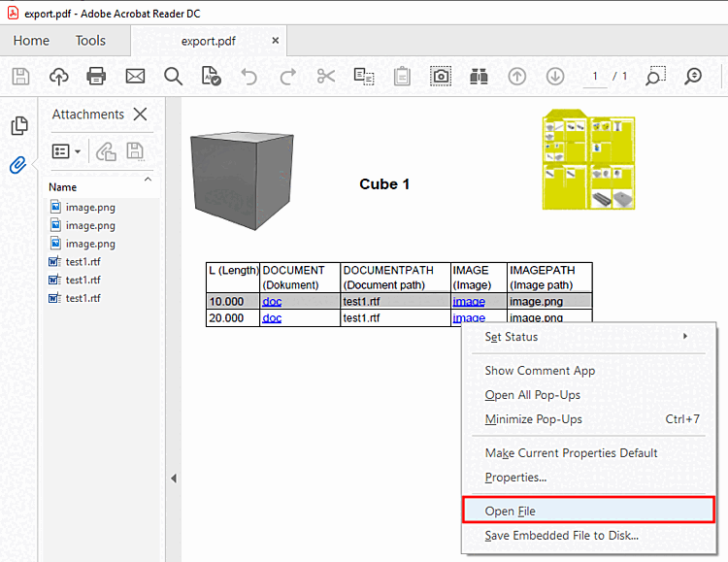This screenshot has width=728, height=562.
Task: Click the magnifier Find text icon
Action: (x=173, y=76)
